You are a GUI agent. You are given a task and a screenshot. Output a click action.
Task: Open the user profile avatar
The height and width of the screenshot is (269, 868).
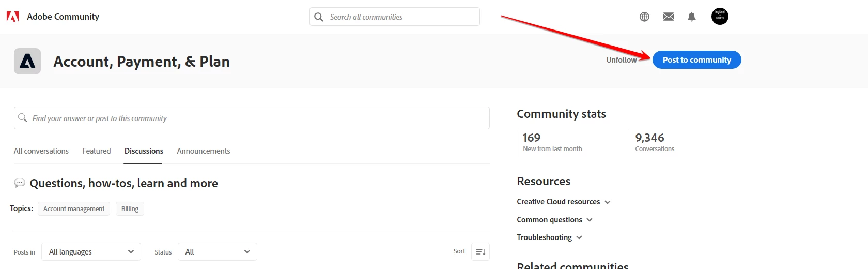[720, 17]
